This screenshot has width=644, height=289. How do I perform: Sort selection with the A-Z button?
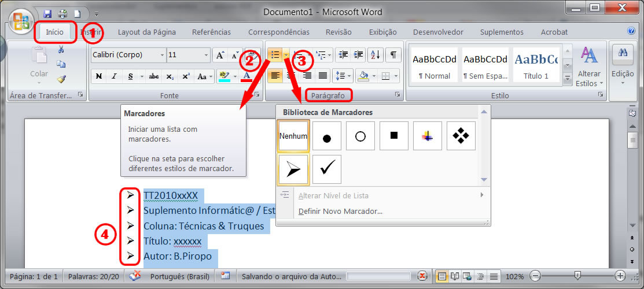pyautogui.click(x=375, y=54)
